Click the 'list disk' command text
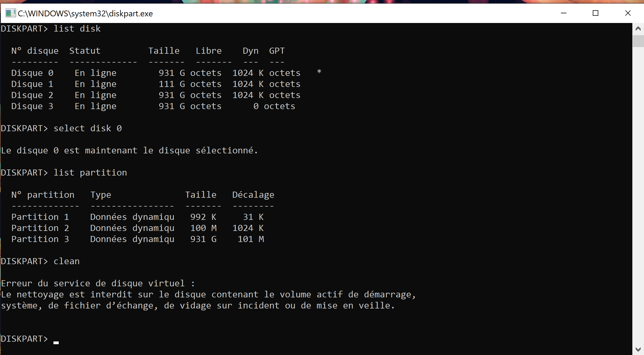Screen dimensions: 644x355 point(77,29)
